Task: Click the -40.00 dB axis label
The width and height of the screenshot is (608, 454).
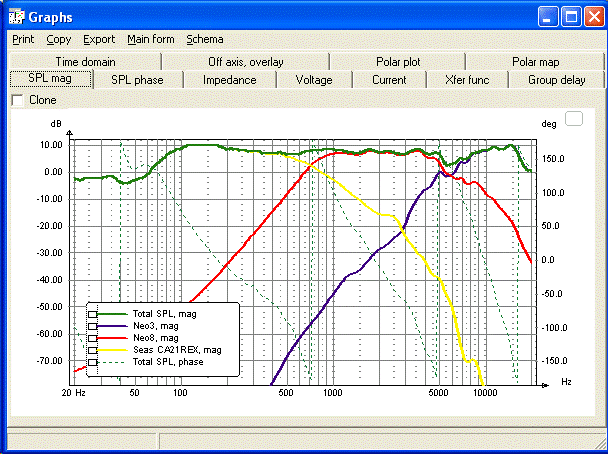Action: tap(50, 280)
